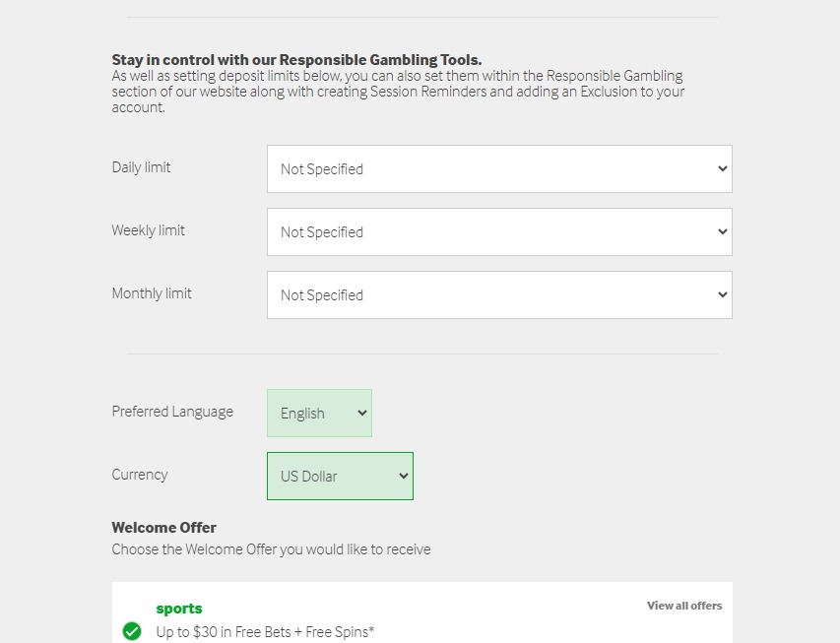Change the Preferred Language dropdown
The height and width of the screenshot is (643, 840).
[x=319, y=414]
